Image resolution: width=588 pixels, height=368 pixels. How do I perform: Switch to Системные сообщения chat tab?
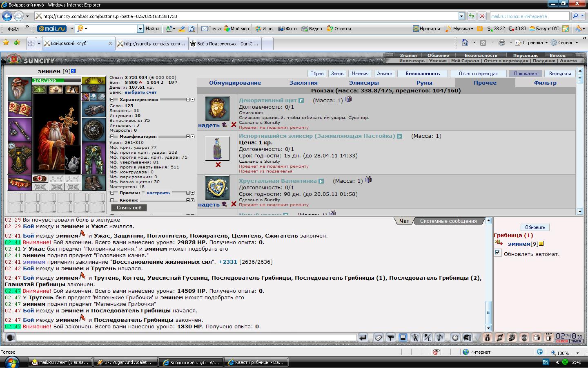448,221
